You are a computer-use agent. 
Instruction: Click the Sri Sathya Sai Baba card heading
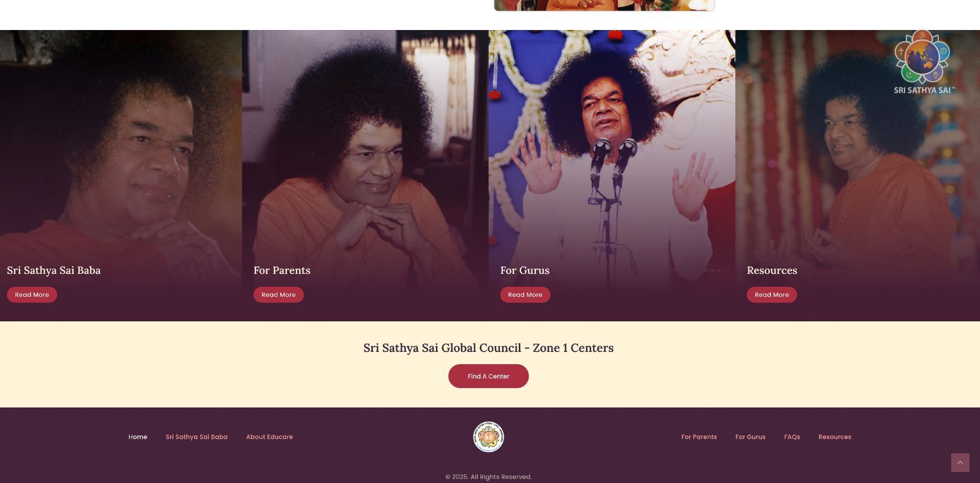[x=54, y=270]
